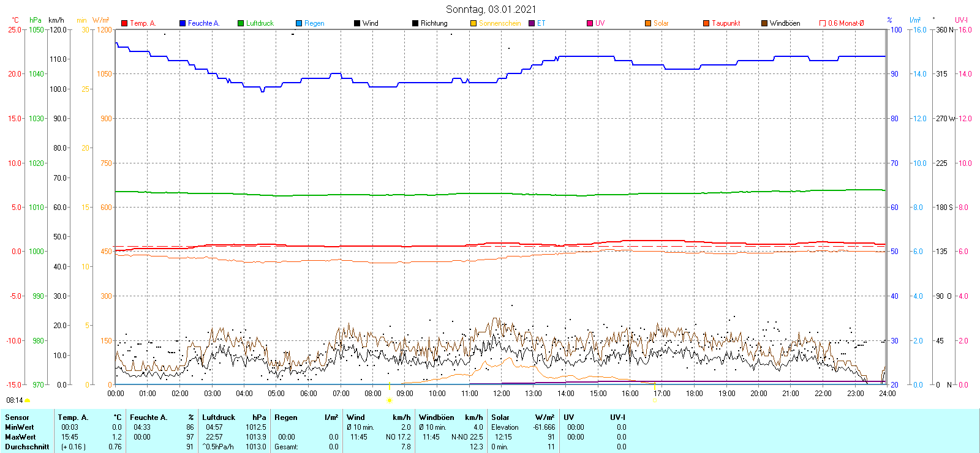Click the Temp. A. table column header
Screen dimensions: 980x453
73,417
